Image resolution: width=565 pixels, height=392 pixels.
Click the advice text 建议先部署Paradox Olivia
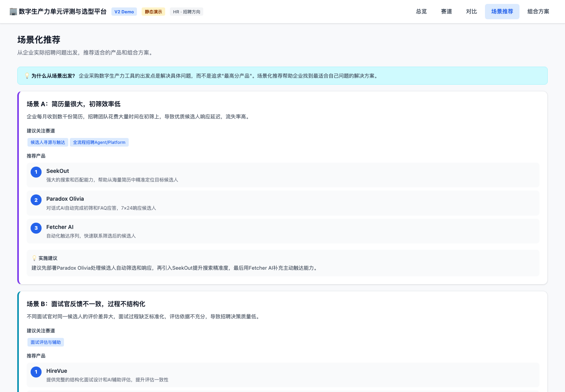(175, 268)
